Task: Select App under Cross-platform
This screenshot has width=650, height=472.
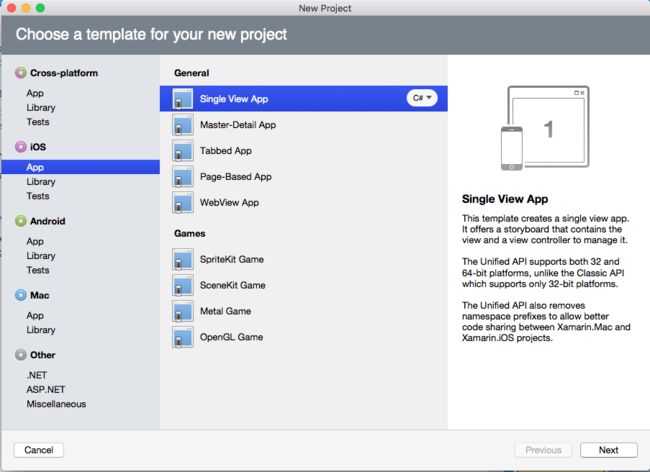Action: tap(35, 93)
